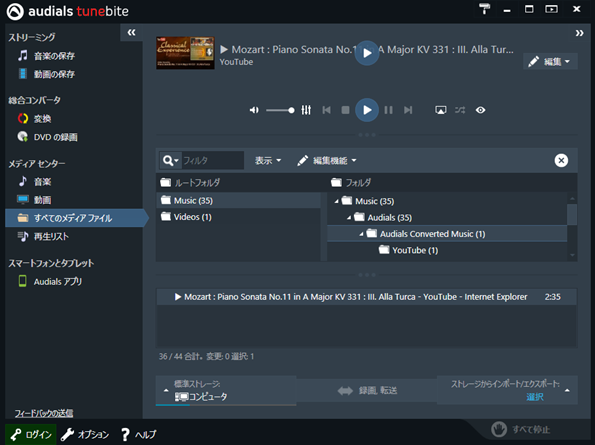Viewport: 595px width, 445px height.
Task: Open the ヘルプ menu
Action: click(x=138, y=434)
